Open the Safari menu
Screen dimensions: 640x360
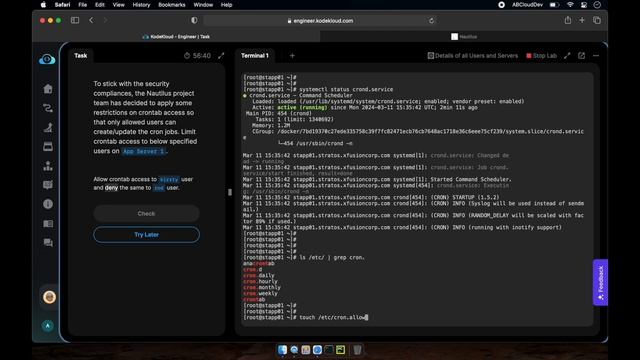click(62, 4)
